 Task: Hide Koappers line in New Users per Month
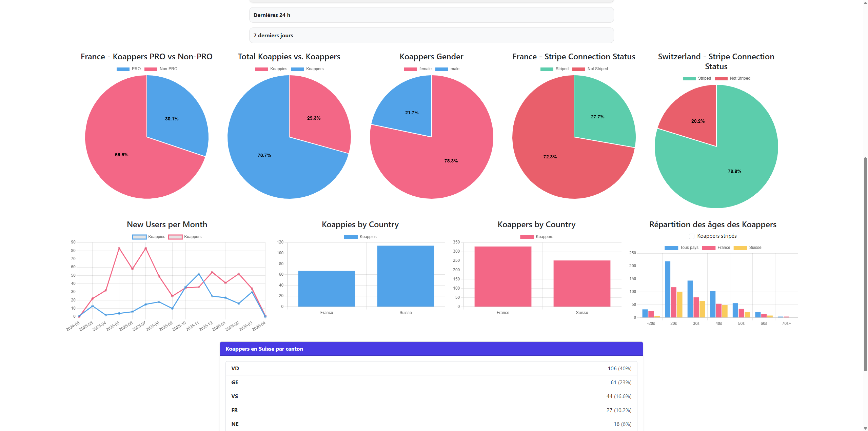185,237
